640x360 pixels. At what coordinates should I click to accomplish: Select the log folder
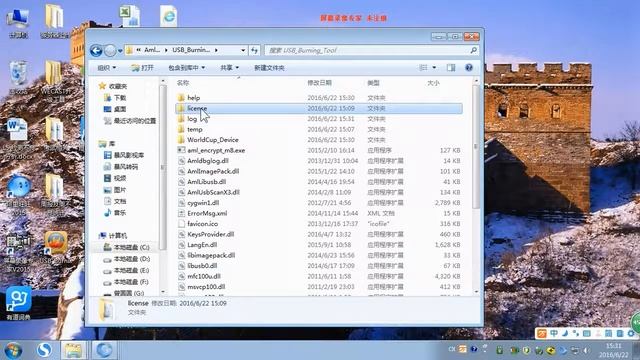click(319, 119)
